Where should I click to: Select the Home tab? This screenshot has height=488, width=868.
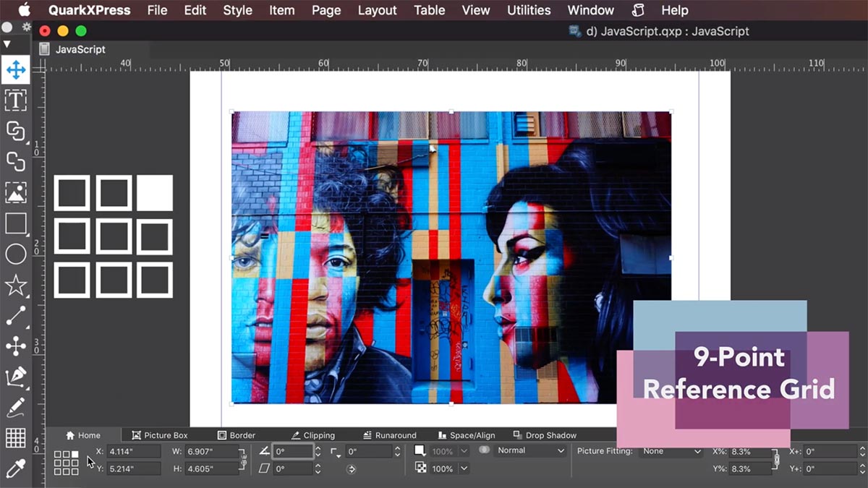(x=83, y=435)
